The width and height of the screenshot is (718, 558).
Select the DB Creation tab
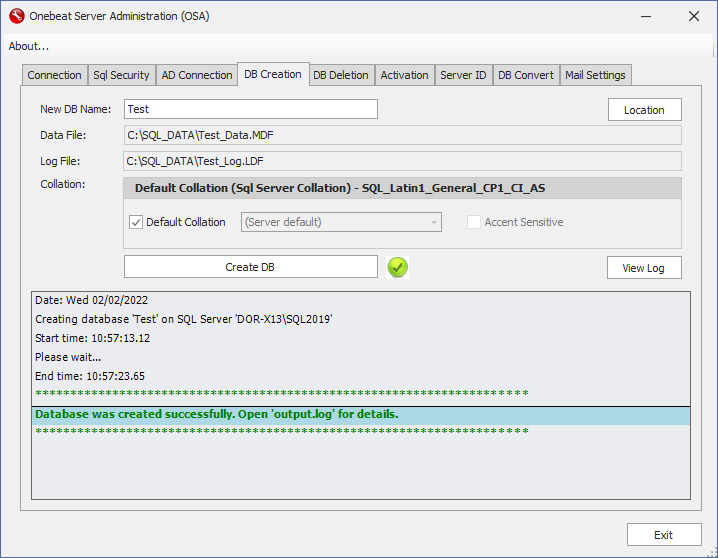click(x=273, y=74)
